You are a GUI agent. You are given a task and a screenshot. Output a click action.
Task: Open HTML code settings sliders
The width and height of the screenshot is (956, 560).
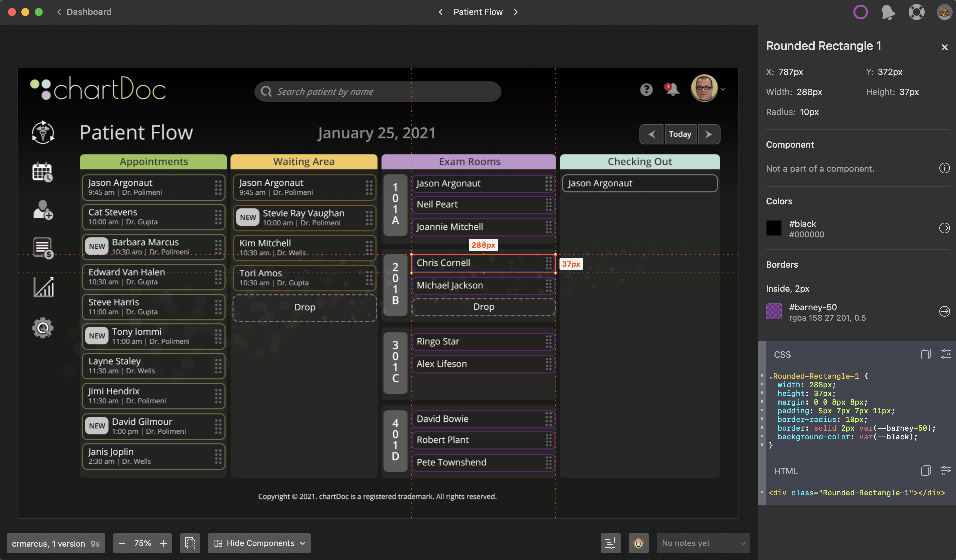pos(946,471)
